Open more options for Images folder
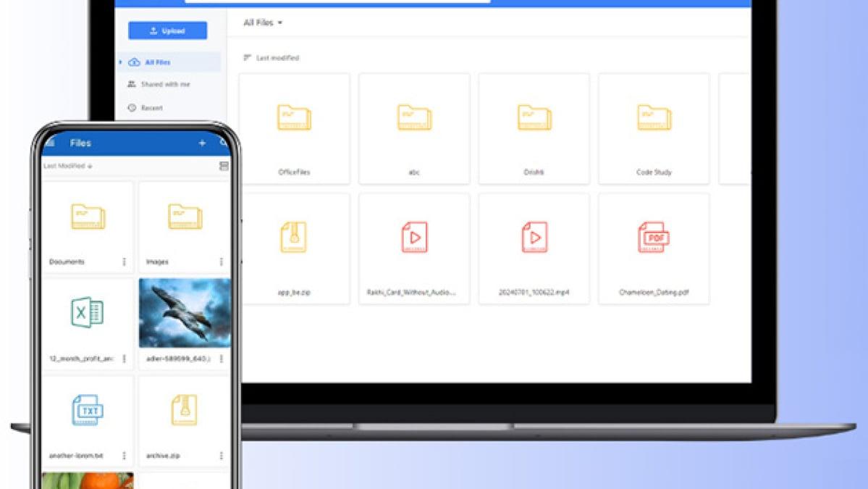Viewport: 868px width, 489px height. coord(222,262)
